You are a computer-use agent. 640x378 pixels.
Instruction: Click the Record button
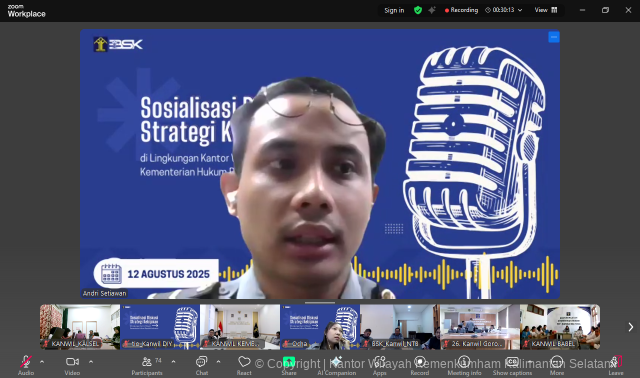pyautogui.click(x=420, y=362)
